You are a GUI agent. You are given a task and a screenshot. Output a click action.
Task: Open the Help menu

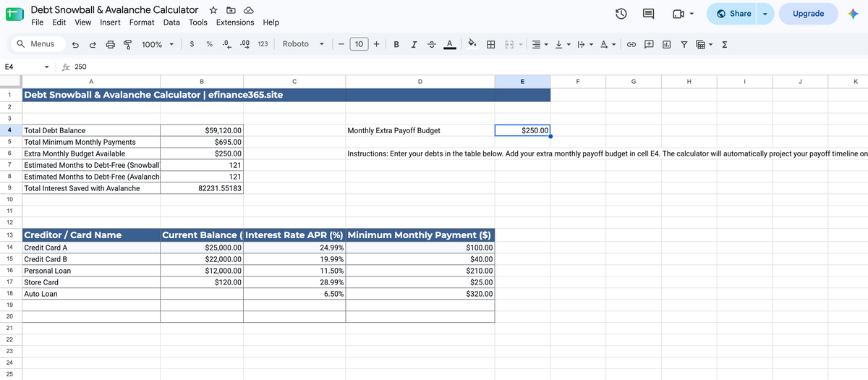(x=271, y=22)
